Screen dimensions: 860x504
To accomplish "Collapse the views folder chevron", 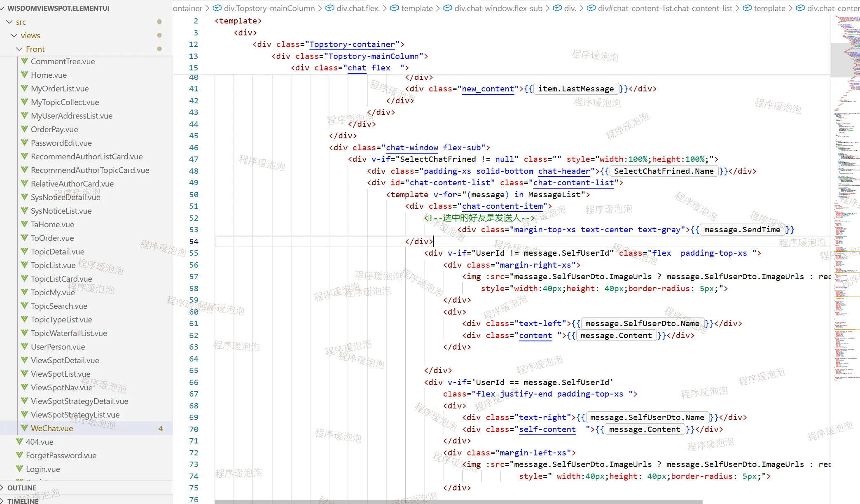I will (14, 35).
